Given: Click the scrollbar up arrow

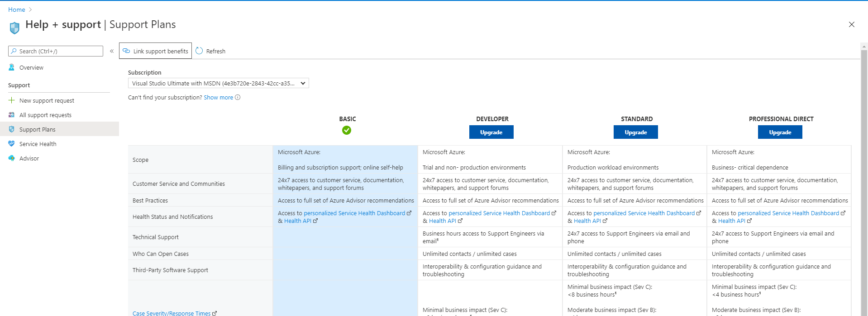Looking at the screenshot, I should [x=864, y=46].
